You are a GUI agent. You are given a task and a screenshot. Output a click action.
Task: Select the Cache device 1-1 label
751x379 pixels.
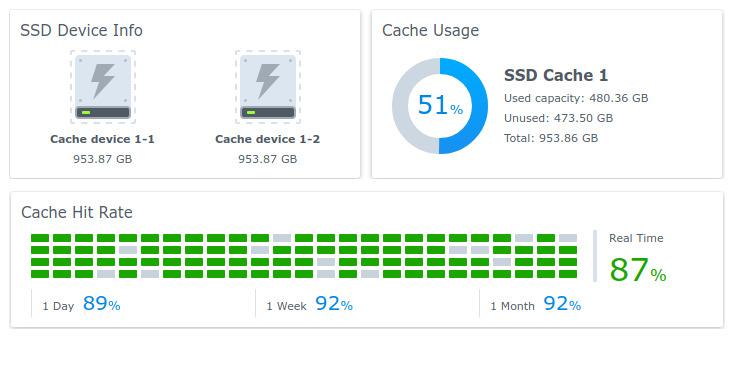click(102, 139)
